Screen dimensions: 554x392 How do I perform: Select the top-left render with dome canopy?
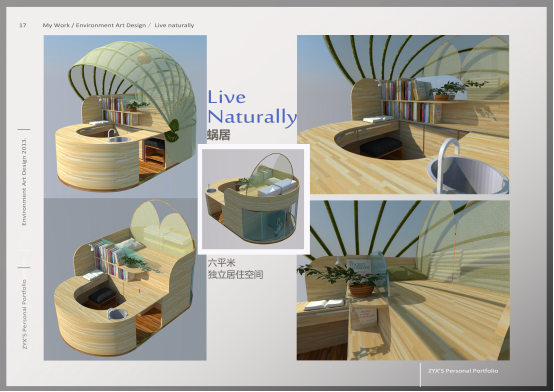click(x=125, y=116)
